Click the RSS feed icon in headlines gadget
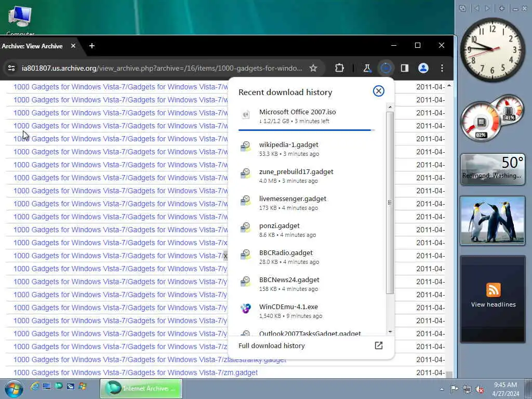Viewport: 532px width, 399px height. (x=494, y=290)
